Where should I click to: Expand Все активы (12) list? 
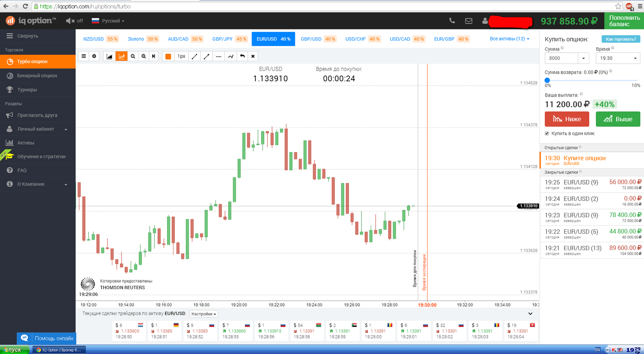[x=510, y=39]
